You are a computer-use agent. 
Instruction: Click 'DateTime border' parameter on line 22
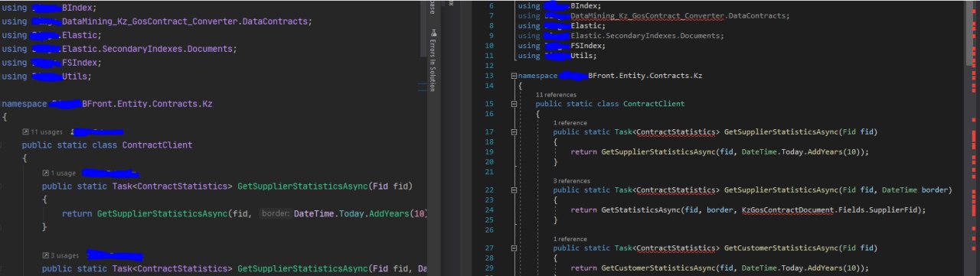pyautogui.click(x=916, y=190)
